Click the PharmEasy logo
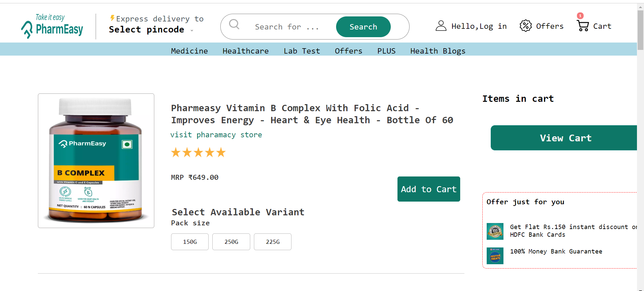Viewport: 644px width, 291px height. (52, 26)
